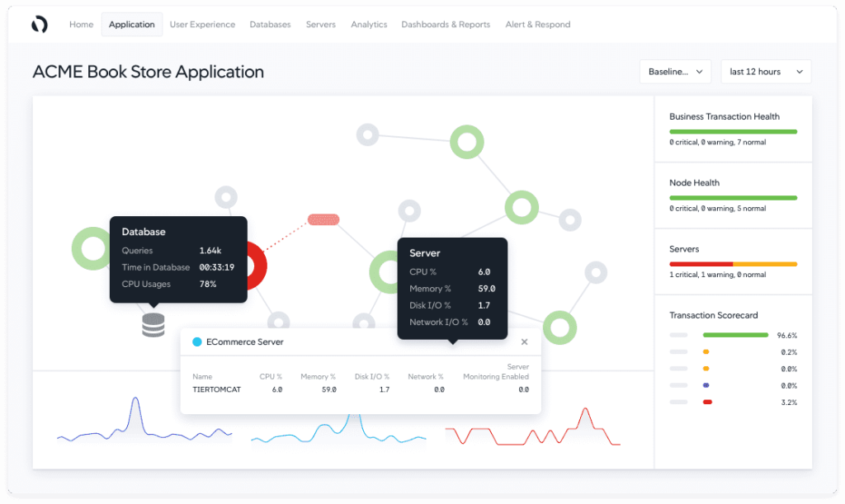Click the Disk I/O % column header

(372, 376)
